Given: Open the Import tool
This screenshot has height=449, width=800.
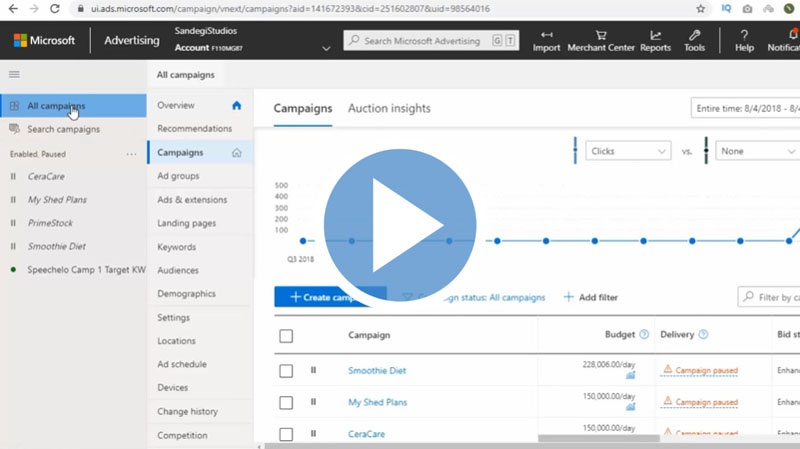Looking at the screenshot, I should [546, 41].
